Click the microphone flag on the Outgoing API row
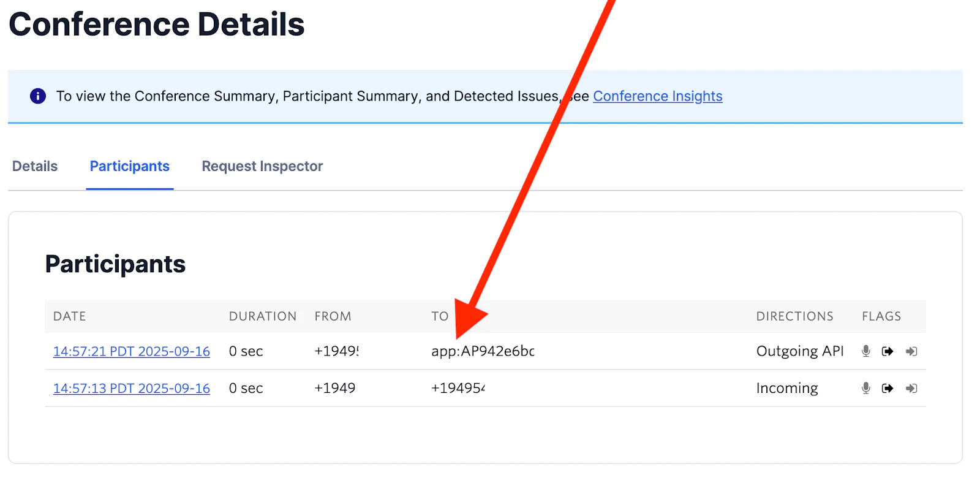 pos(865,351)
